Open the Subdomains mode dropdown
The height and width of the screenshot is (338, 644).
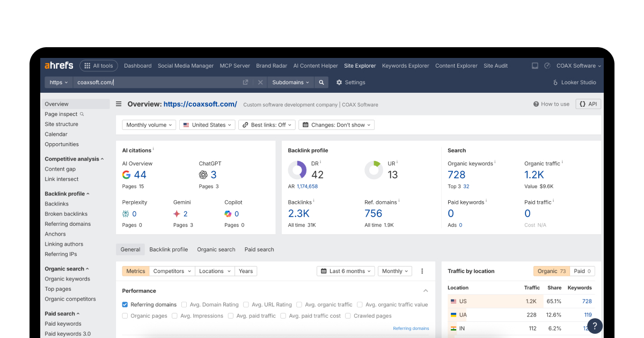(x=291, y=82)
